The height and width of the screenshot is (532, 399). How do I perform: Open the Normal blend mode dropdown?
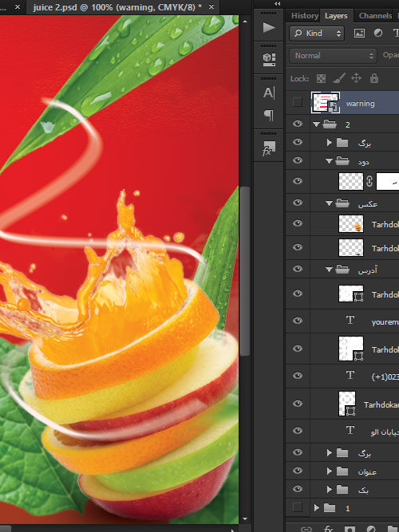(x=333, y=56)
